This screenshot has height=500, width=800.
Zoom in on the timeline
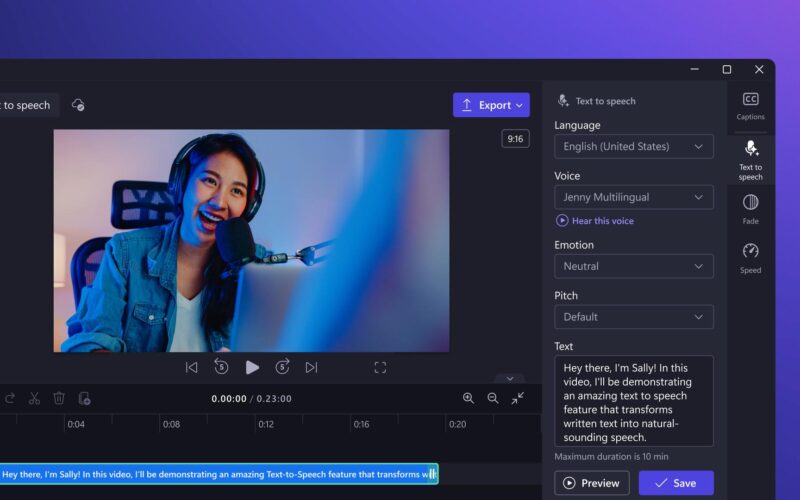tap(468, 398)
